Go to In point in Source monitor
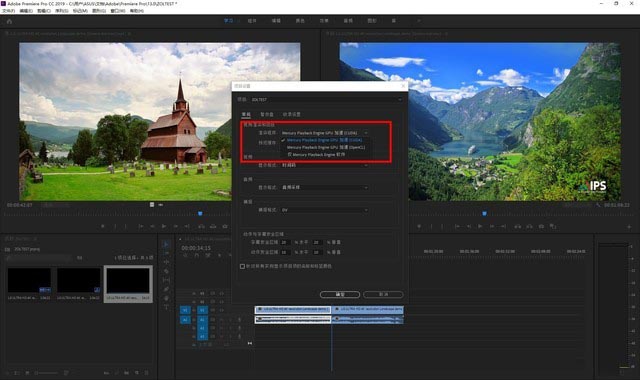The height and width of the screenshot is (380, 640). coord(141,226)
